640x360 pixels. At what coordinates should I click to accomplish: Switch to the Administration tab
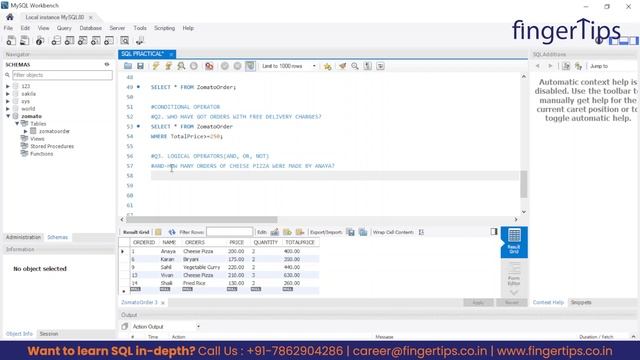[23, 237]
